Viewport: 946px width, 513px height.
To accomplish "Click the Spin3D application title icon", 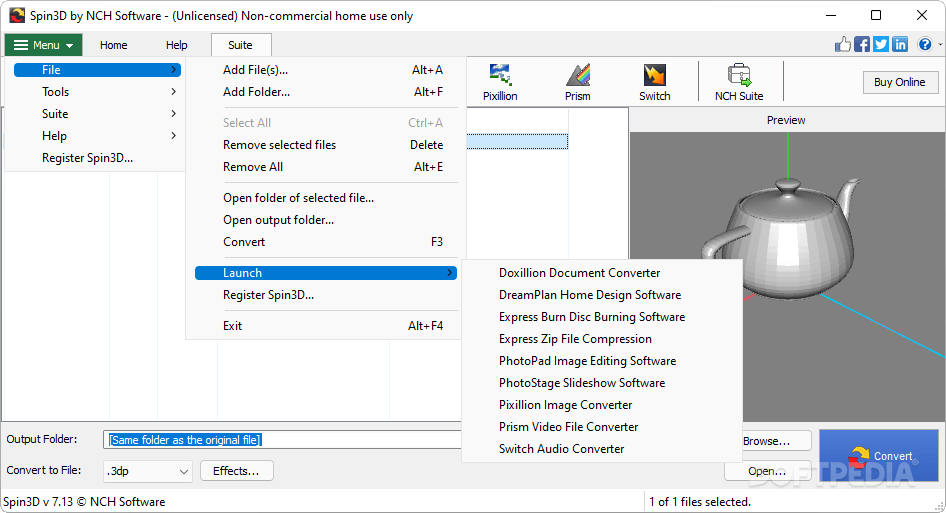I will tap(17, 16).
